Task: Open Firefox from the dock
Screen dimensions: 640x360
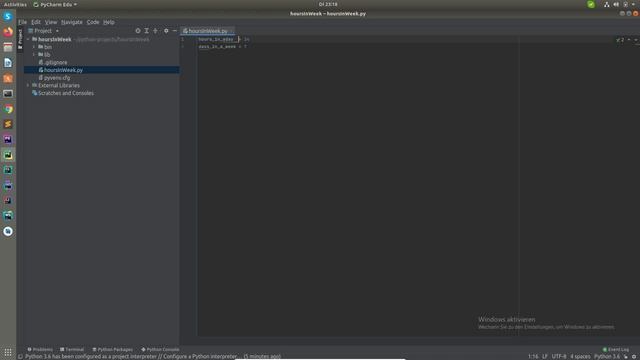Action: pos(8,32)
